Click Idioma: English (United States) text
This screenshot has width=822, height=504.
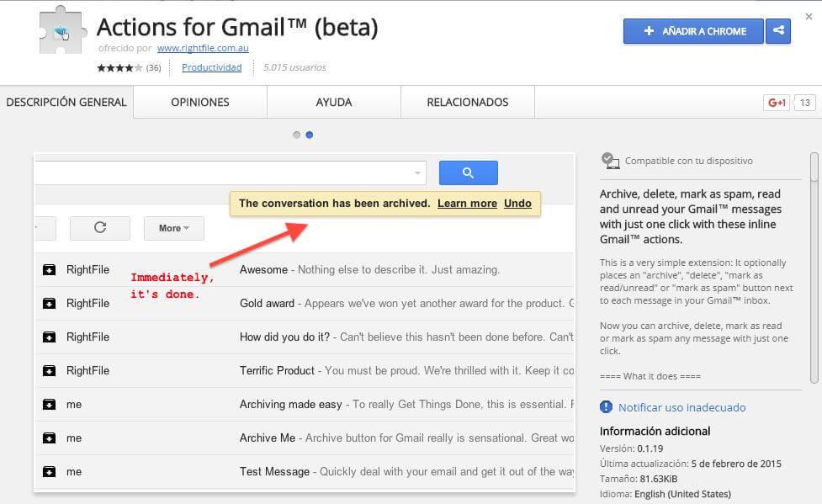pos(666,494)
